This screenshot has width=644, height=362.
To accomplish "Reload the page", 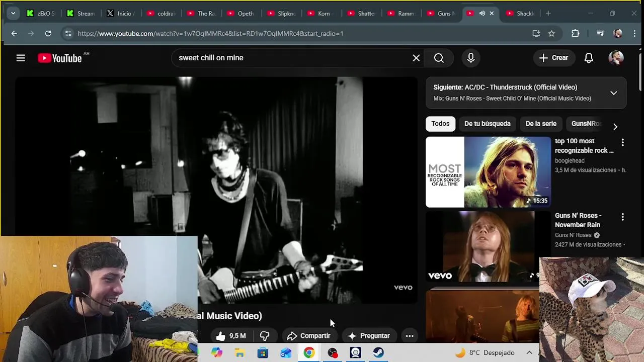I will [x=48, y=34].
